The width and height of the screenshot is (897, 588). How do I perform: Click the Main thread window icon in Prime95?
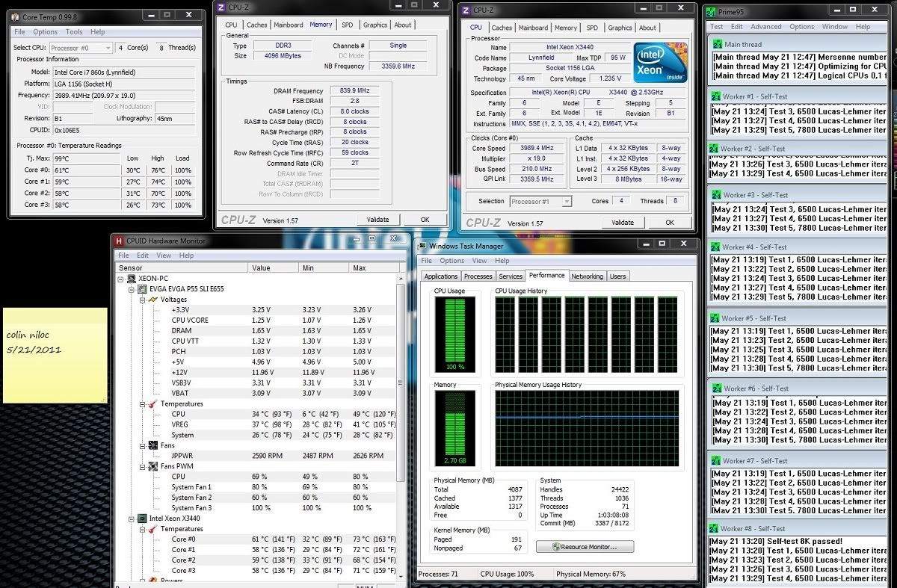pos(717,45)
